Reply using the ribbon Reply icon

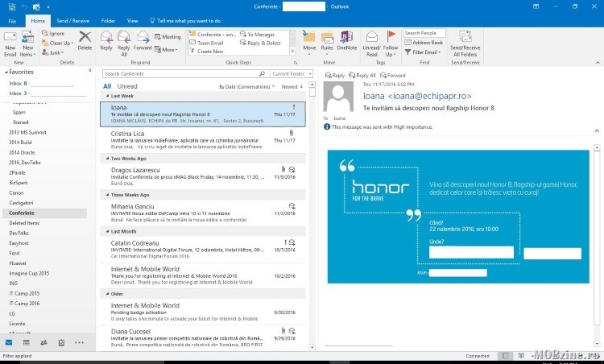point(106,41)
